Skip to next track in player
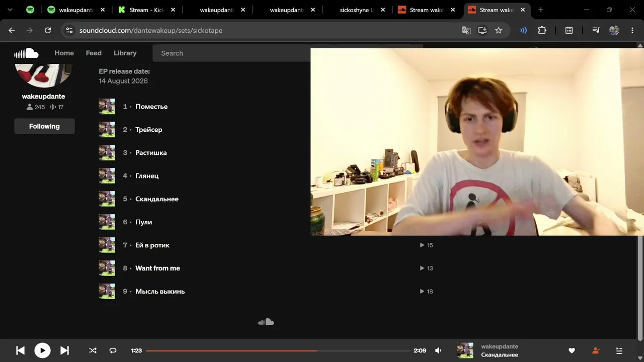This screenshot has height=362, width=644. 64,350
